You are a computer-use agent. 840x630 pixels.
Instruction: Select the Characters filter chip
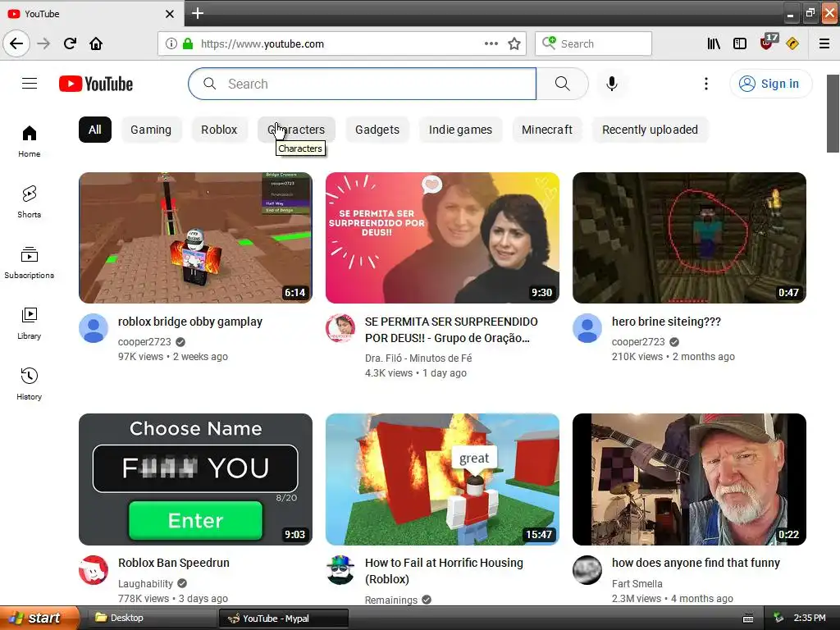pyautogui.click(x=296, y=130)
